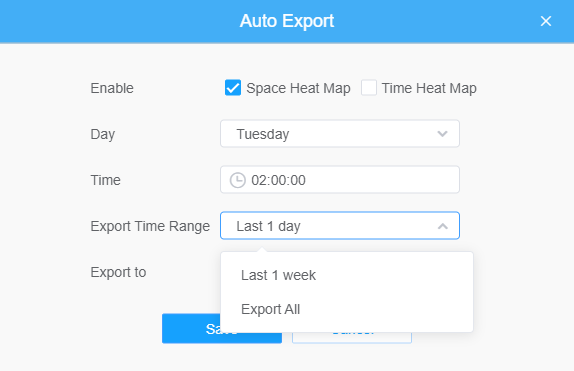Close the Auto Export dialog
574x371 pixels.
pos(545,21)
